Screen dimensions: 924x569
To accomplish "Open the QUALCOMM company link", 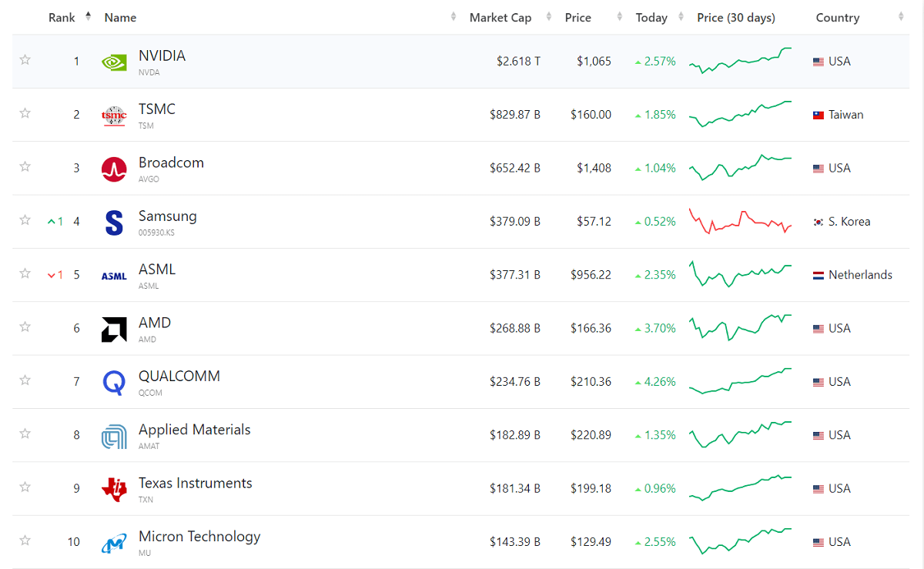I will click(x=179, y=377).
